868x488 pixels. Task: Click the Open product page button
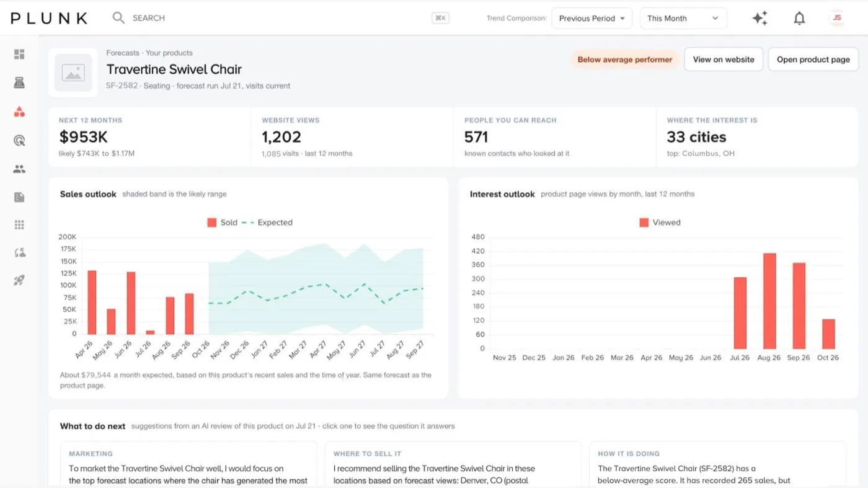pyautogui.click(x=813, y=60)
